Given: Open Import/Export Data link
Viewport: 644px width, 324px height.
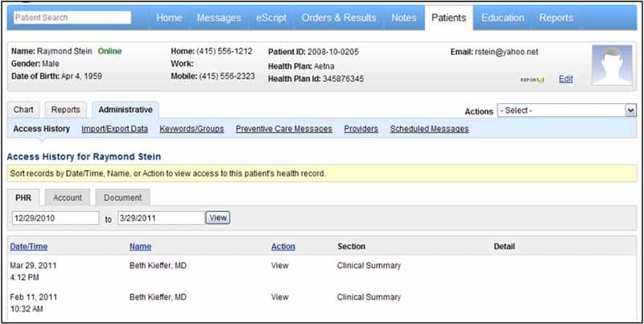Looking at the screenshot, I should 114,129.
